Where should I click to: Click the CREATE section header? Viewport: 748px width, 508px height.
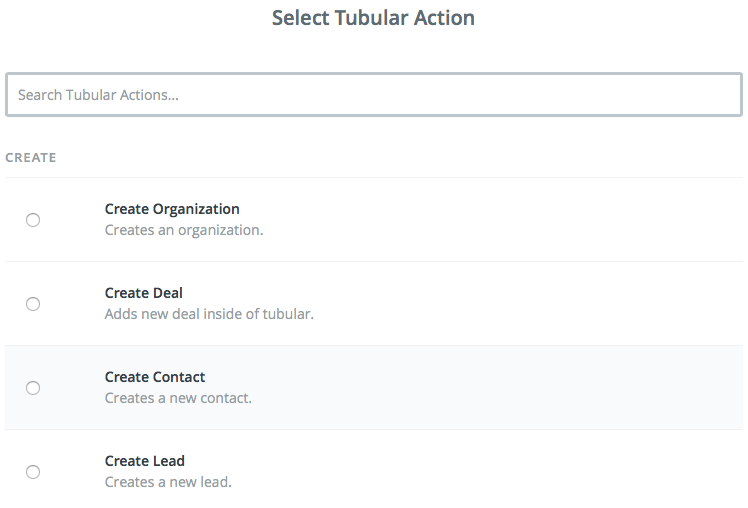coord(31,157)
